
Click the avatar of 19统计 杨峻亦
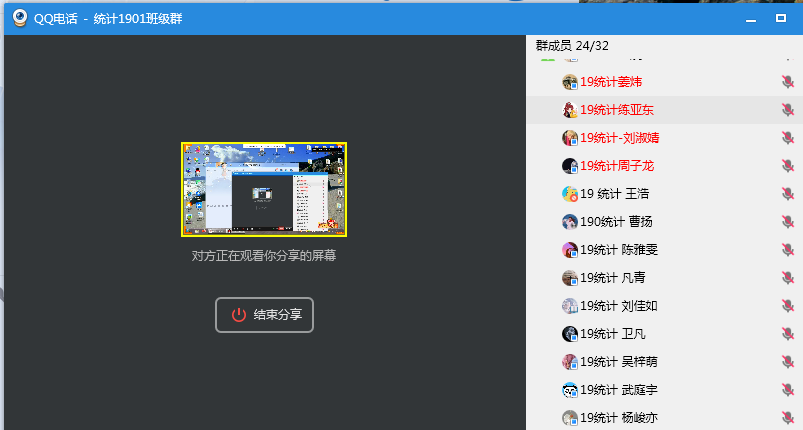570,418
